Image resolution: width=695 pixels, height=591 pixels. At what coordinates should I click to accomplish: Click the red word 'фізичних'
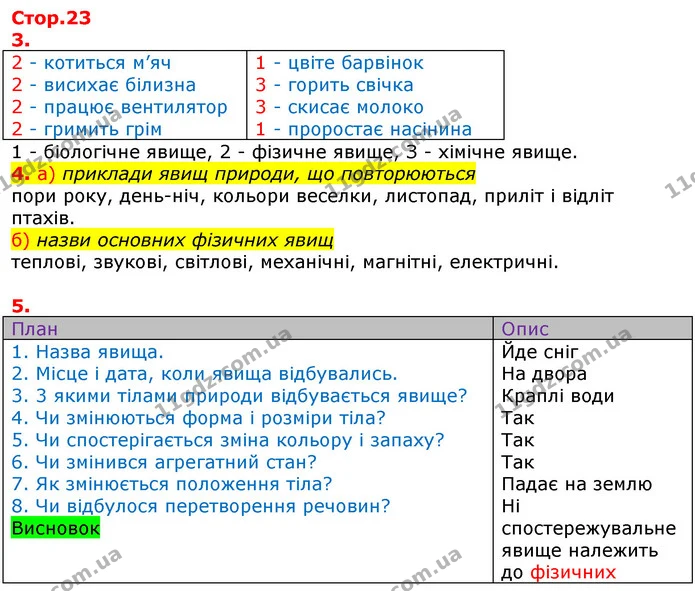573,573
